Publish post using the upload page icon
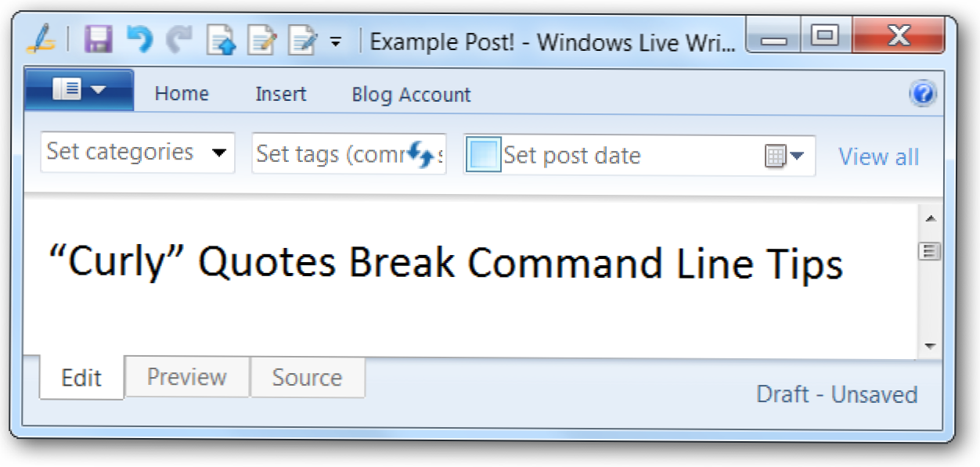The width and height of the screenshot is (980, 467). (x=221, y=40)
